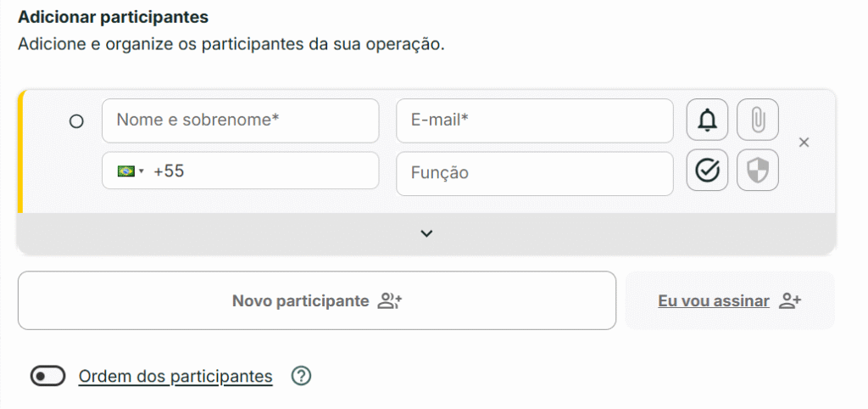Open the question mark help icon
The height and width of the screenshot is (409, 868).
pyautogui.click(x=301, y=376)
